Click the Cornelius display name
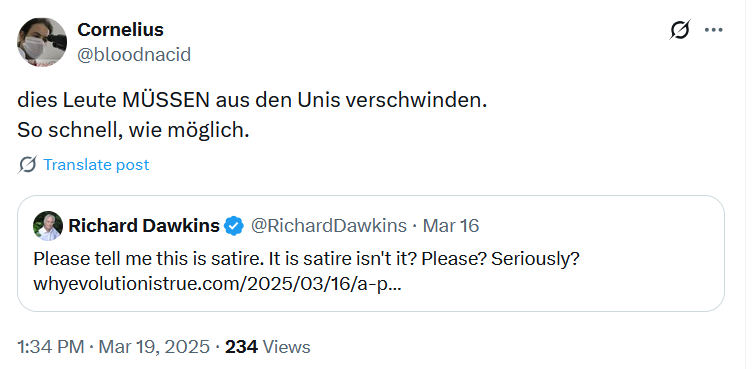Image resolution: width=753 pixels, height=369 pixels. (121, 30)
